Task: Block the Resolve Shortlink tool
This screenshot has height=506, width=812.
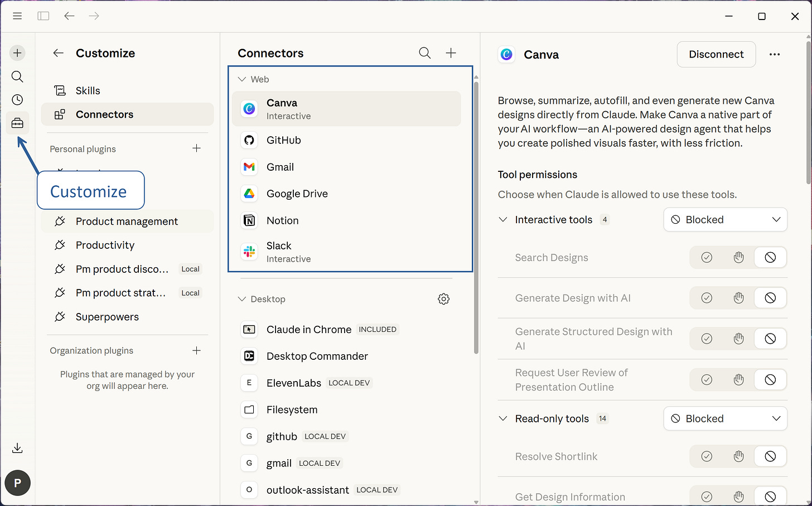Action: click(x=770, y=456)
